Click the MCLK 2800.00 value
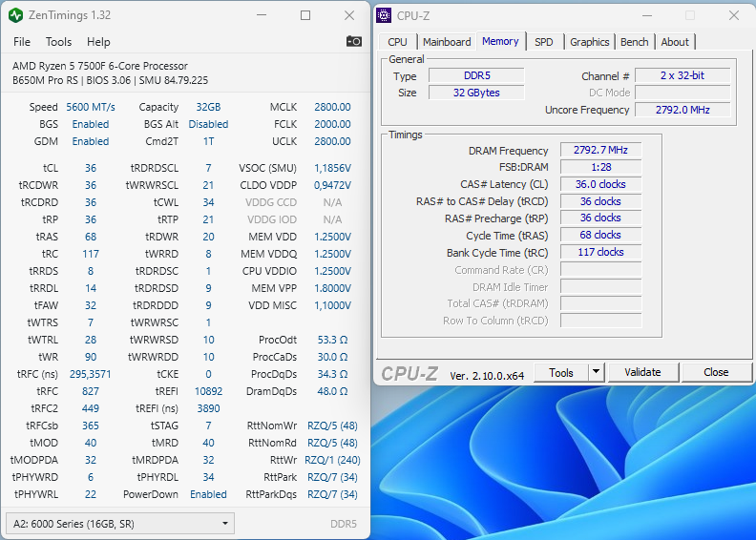Viewport: 756px width, 540px height. point(332,107)
